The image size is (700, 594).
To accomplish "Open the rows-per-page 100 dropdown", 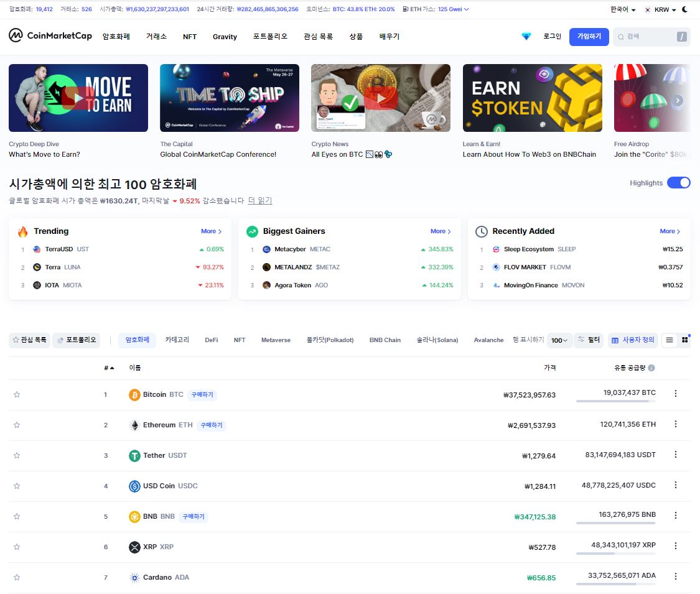I will point(559,340).
